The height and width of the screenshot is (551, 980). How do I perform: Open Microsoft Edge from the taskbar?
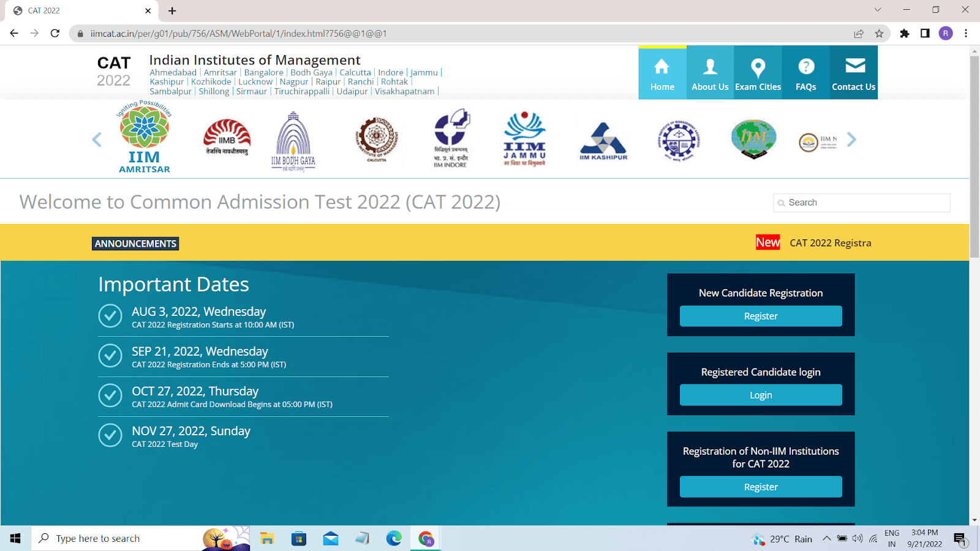394,538
